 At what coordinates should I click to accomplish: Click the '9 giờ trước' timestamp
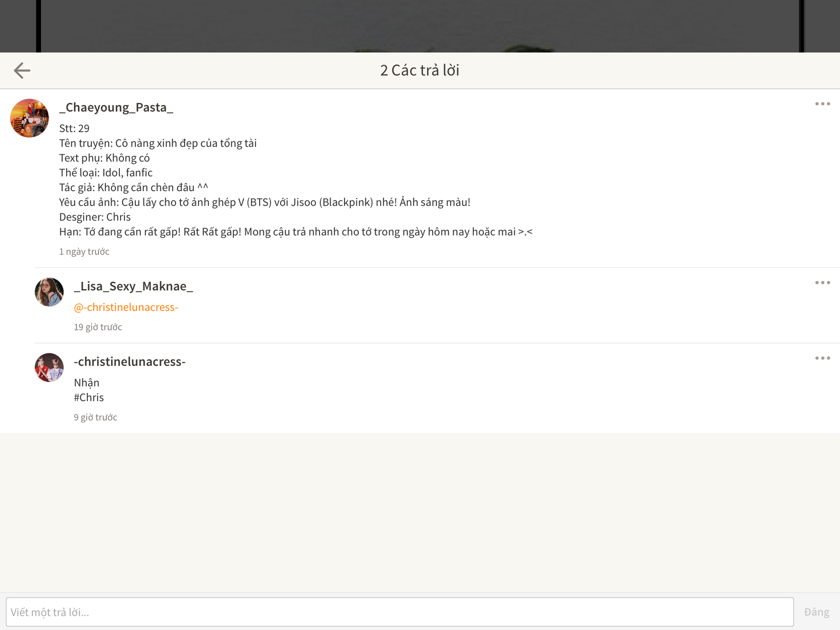[x=95, y=417]
